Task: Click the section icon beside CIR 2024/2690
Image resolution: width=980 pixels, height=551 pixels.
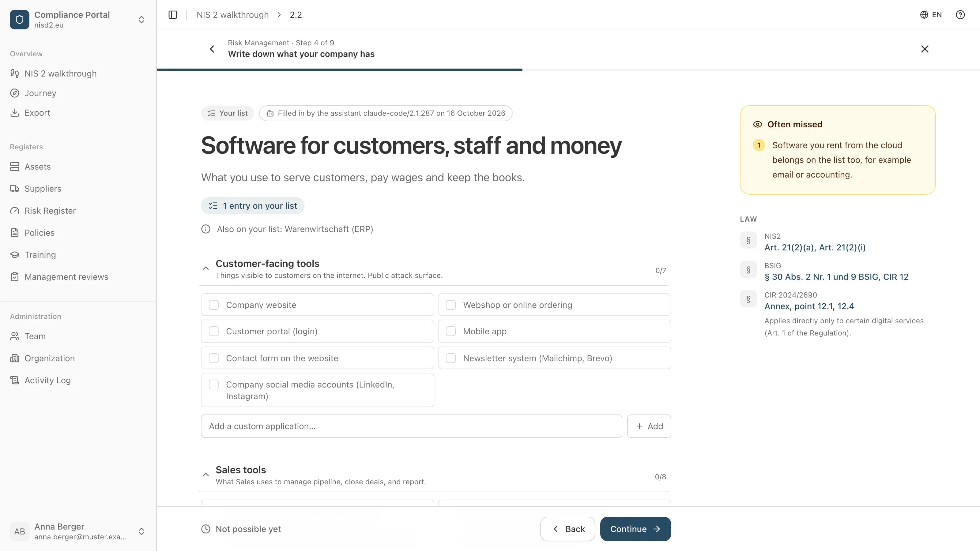Action: pos(748,299)
